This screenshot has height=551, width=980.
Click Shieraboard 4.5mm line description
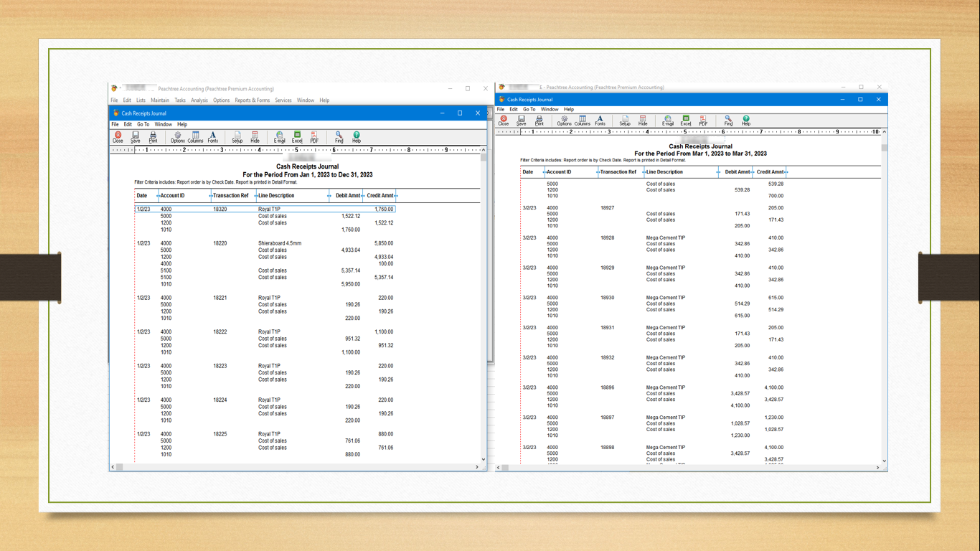(280, 243)
